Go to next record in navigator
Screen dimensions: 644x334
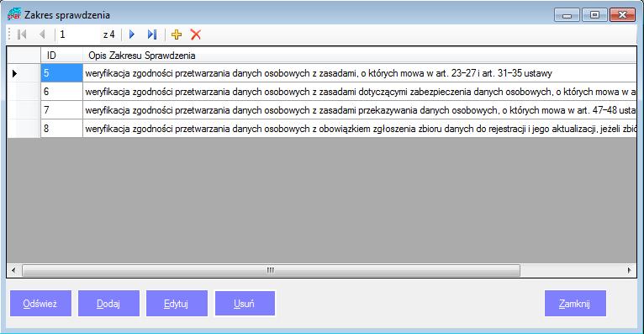[132, 34]
